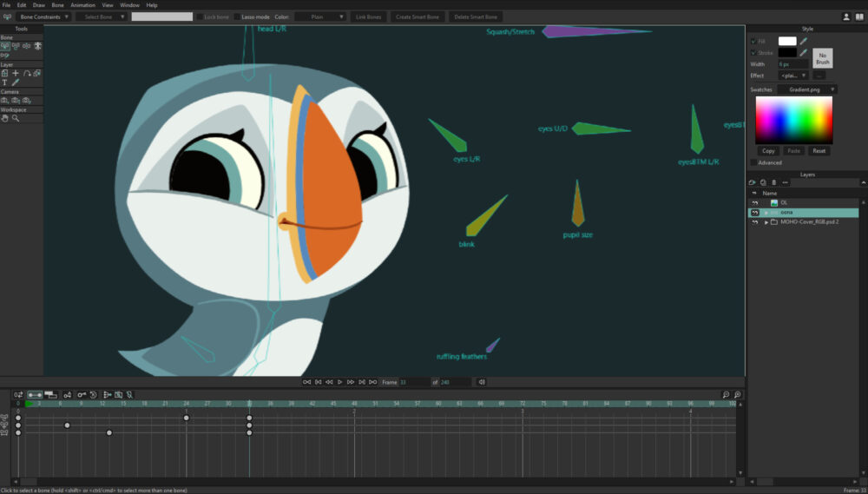The image size is (868, 494).
Task: Open the Animation menu
Action: pos(82,5)
